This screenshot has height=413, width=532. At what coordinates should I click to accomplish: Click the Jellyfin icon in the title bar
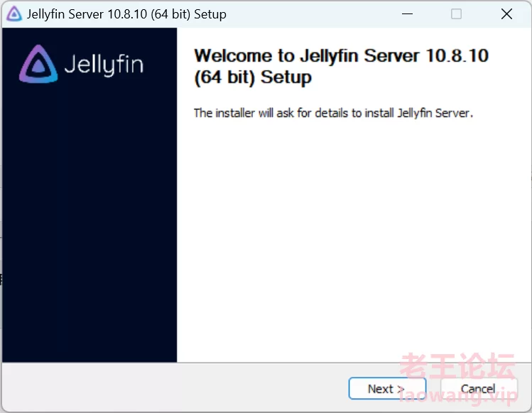click(x=14, y=14)
